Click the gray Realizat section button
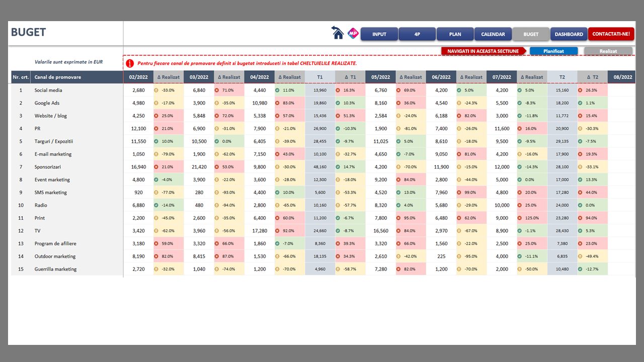The image size is (644, 362). 608,51
